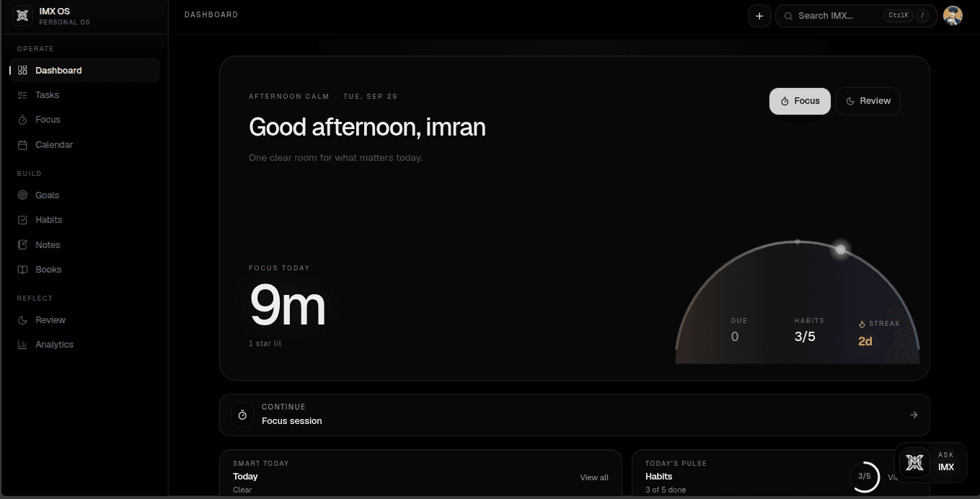Click the DASHBOARD breadcrumb title
The height and width of the screenshot is (499, 980).
(211, 14)
